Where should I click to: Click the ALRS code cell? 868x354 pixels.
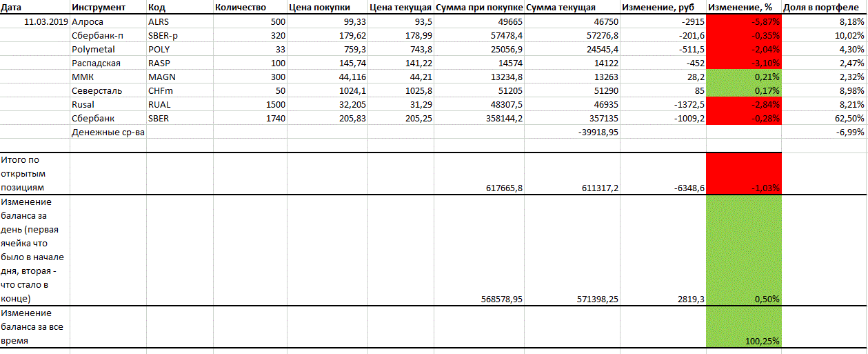(x=179, y=21)
